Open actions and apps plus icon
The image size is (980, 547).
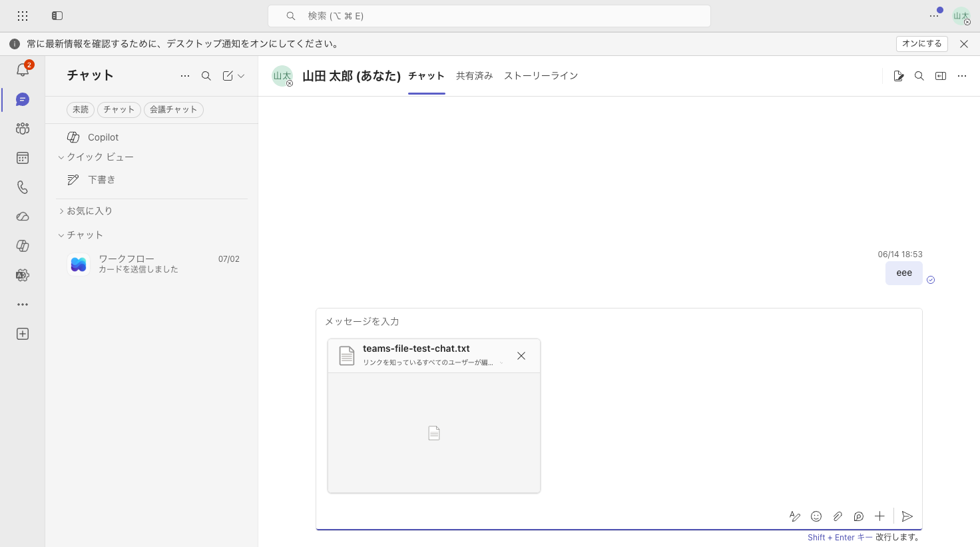tap(880, 516)
